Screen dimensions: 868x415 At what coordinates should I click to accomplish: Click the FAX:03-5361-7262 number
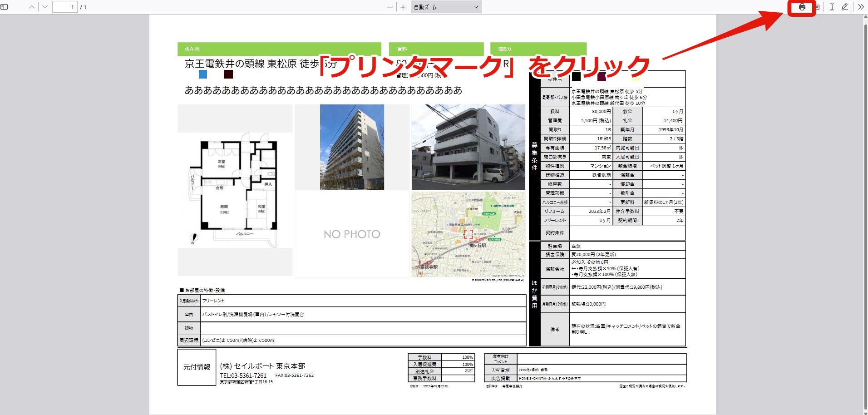(294, 375)
